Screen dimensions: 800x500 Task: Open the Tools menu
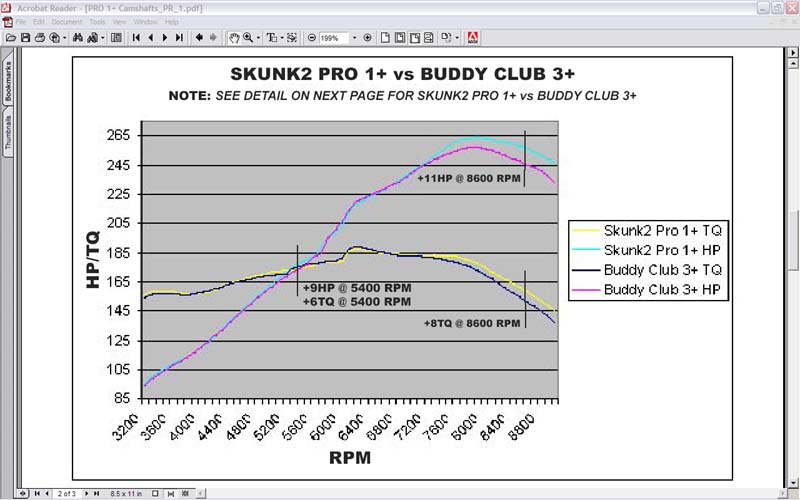(x=97, y=22)
